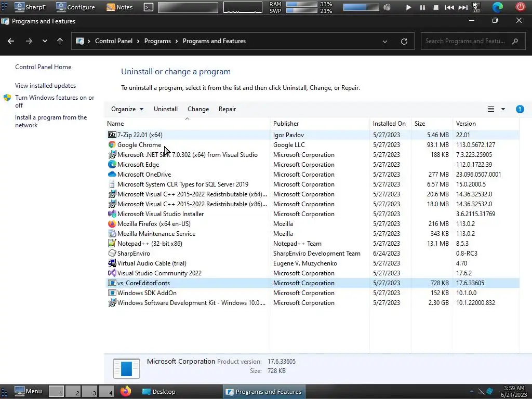The width and height of the screenshot is (532, 399).
Task: Click the Play media control
Action: pyautogui.click(x=408, y=7)
